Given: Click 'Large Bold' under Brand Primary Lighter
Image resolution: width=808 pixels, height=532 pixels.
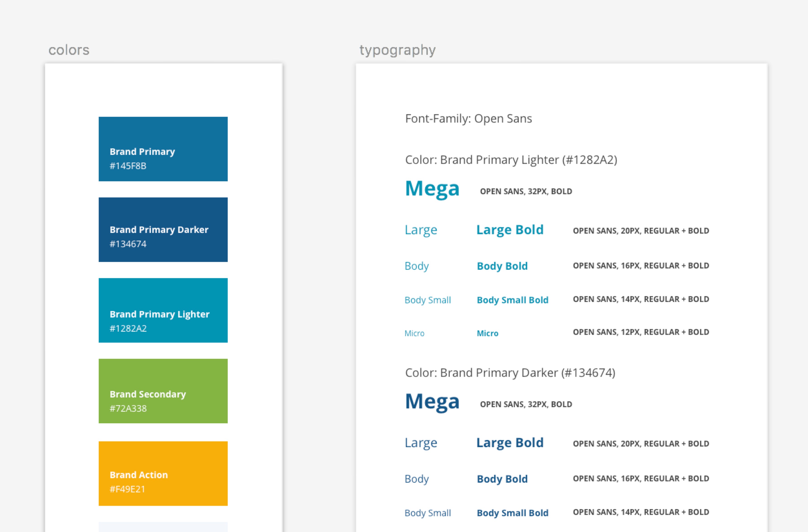Looking at the screenshot, I should tap(510, 230).
